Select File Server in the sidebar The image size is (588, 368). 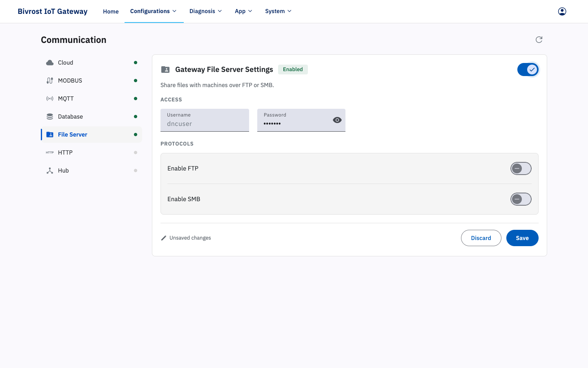click(91, 135)
